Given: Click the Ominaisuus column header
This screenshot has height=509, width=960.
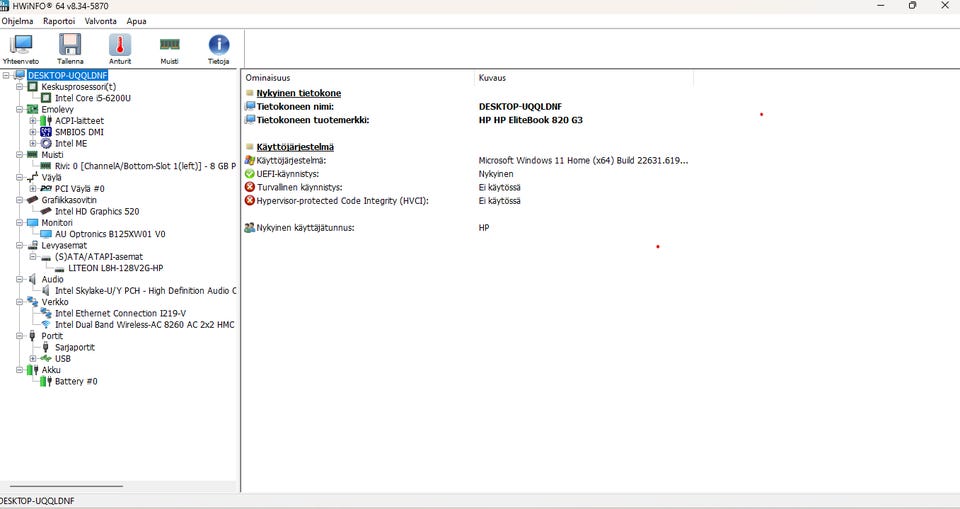Looking at the screenshot, I should coord(359,78).
